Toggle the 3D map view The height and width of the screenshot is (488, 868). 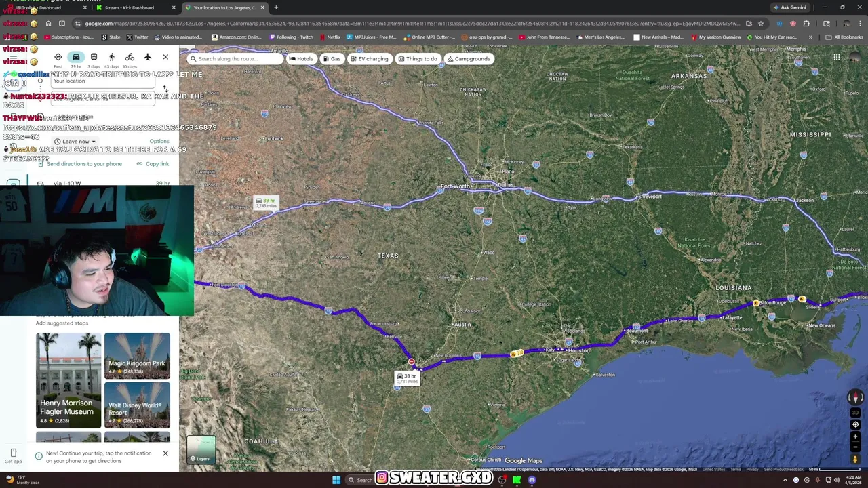(855, 412)
